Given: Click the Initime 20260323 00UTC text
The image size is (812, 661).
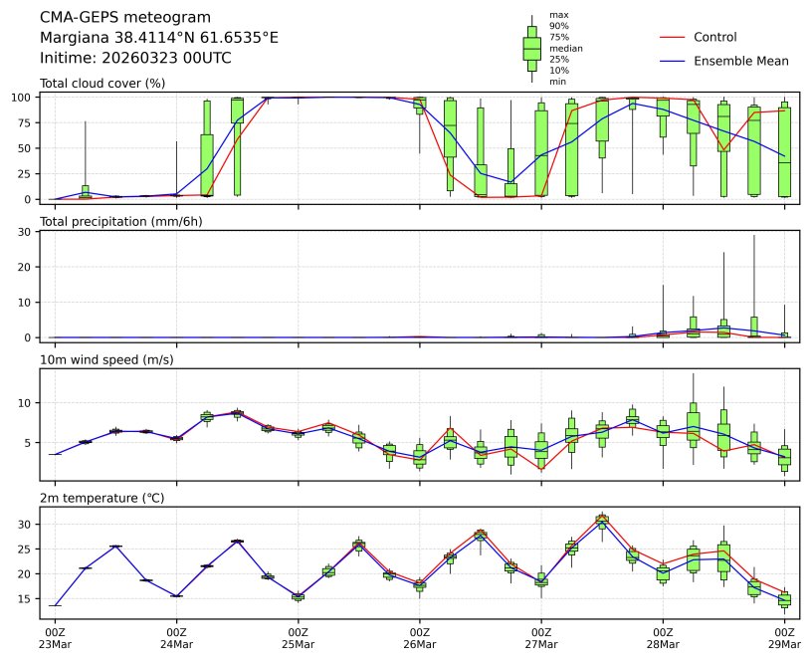Looking at the screenshot, I should 135,58.
